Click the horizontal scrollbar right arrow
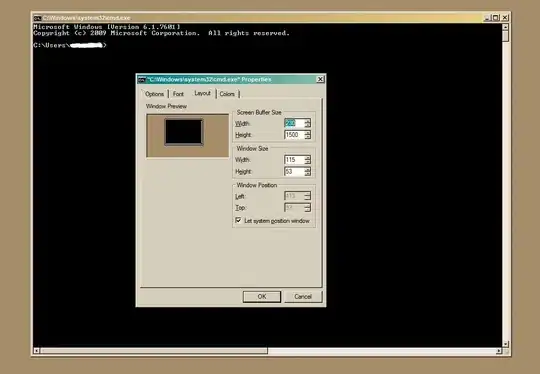 pyautogui.click(x=498, y=351)
